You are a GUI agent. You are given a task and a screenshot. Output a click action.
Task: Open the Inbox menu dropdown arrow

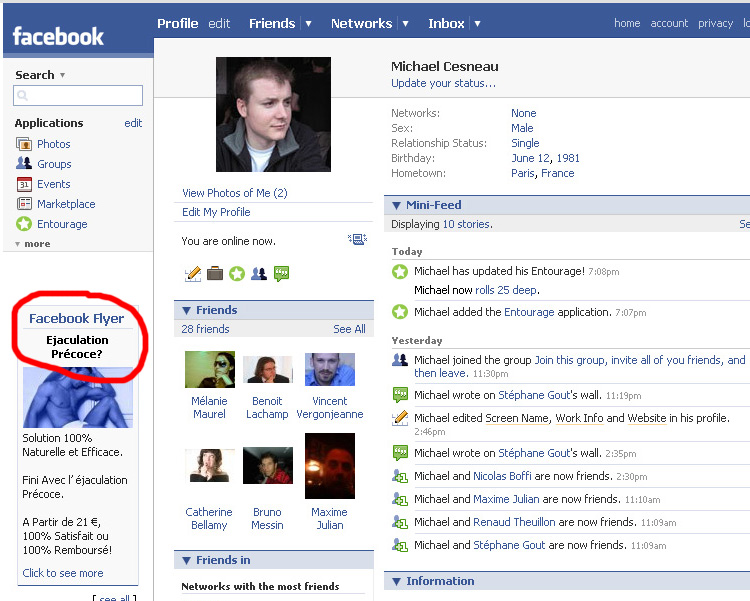point(477,23)
